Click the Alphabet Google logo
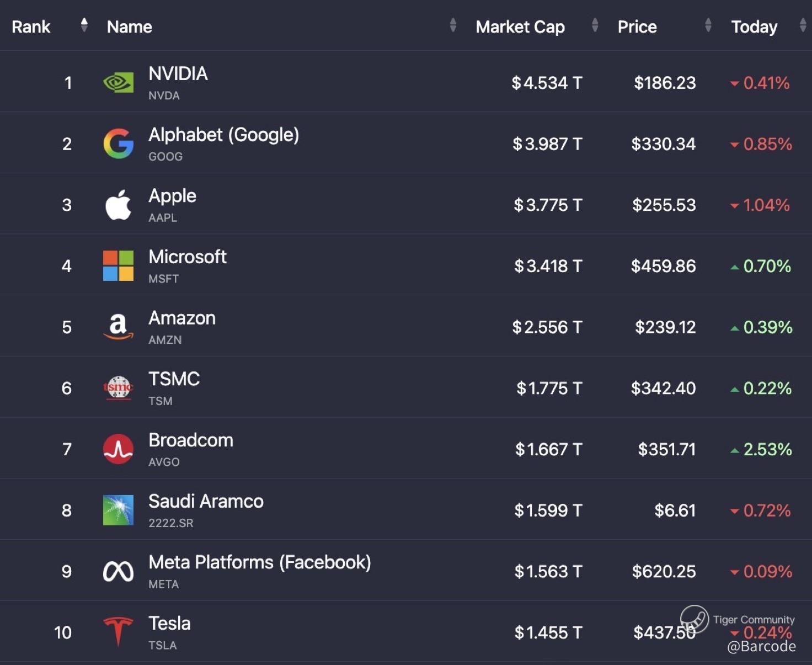The image size is (812, 665). click(118, 144)
